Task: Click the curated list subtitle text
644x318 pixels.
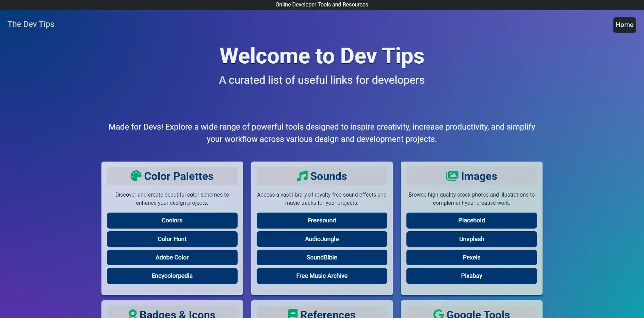Action: click(x=322, y=80)
